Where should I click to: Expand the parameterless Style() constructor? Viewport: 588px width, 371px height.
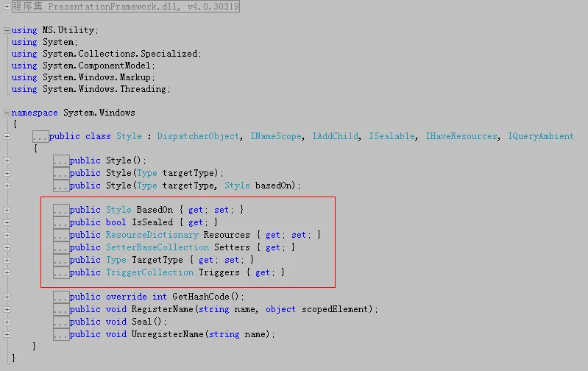click(7, 161)
